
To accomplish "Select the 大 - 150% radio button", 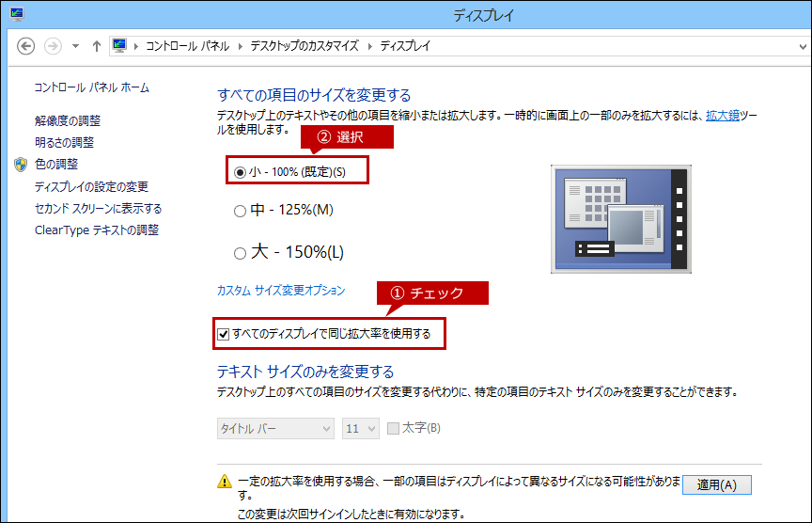I will [240, 253].
